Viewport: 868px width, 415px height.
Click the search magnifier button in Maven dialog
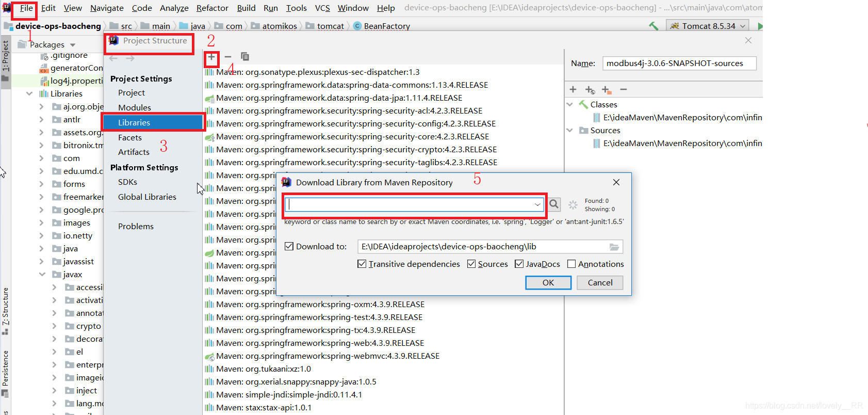(x=554, y=204)
